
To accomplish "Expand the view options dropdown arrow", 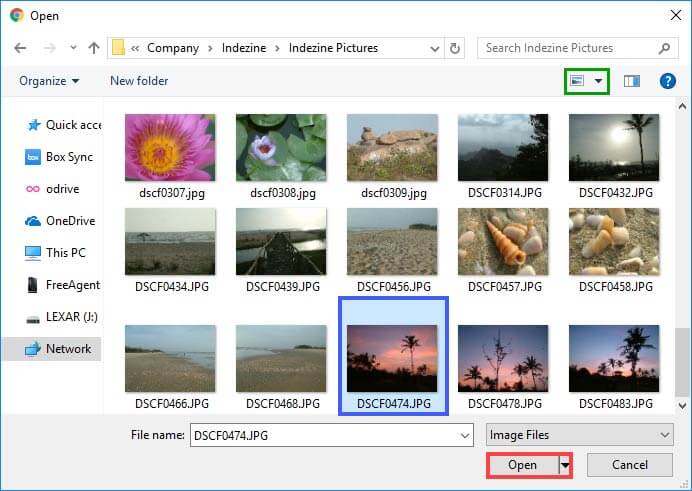I will tap(599, 81).
